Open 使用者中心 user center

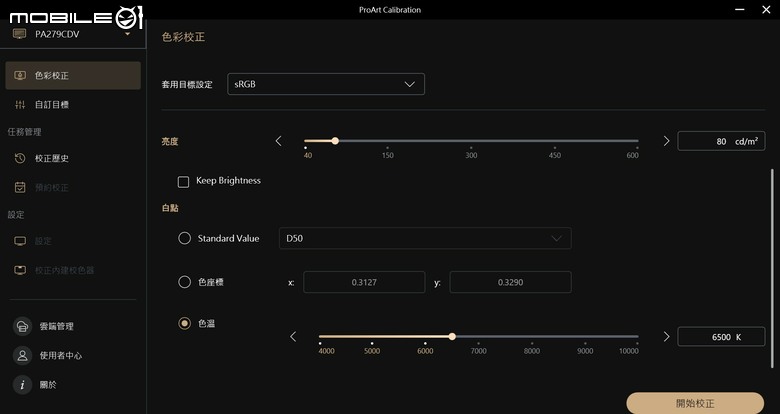click(61, 355)
